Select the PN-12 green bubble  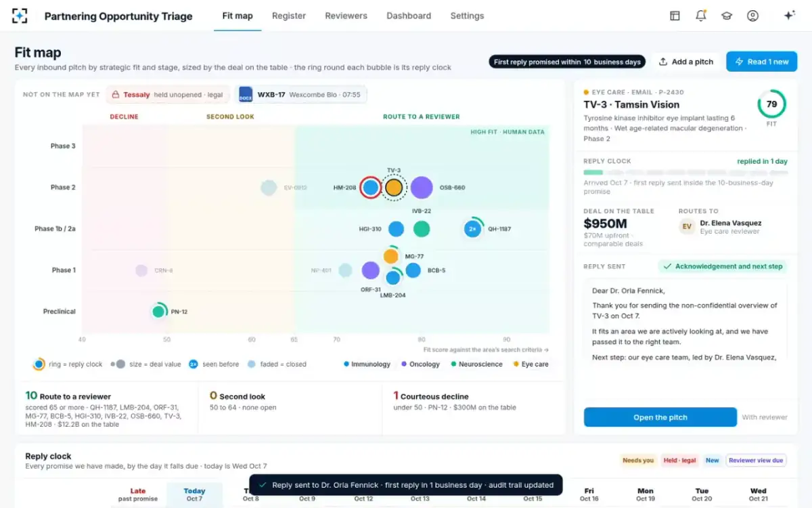pyautogui.click(x=158, y=312)
